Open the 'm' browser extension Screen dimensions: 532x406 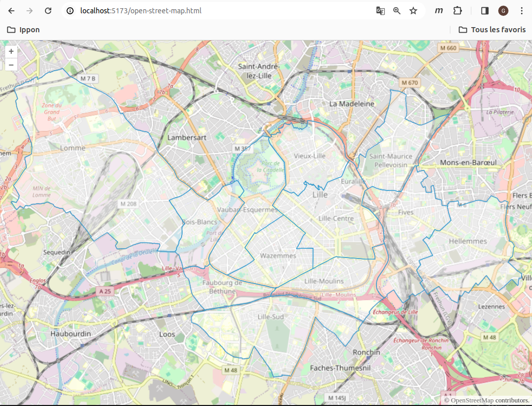point(438,10)
